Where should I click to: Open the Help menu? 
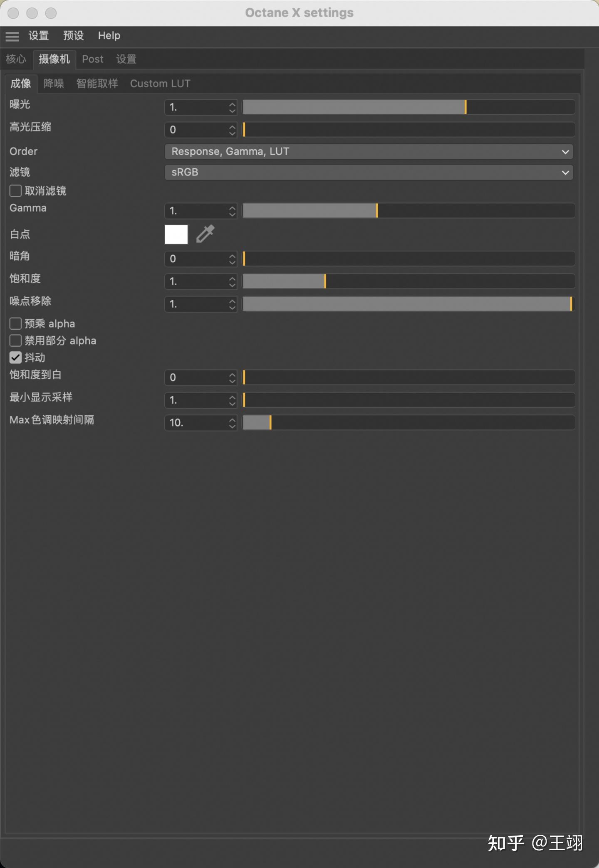pos(109,36)
